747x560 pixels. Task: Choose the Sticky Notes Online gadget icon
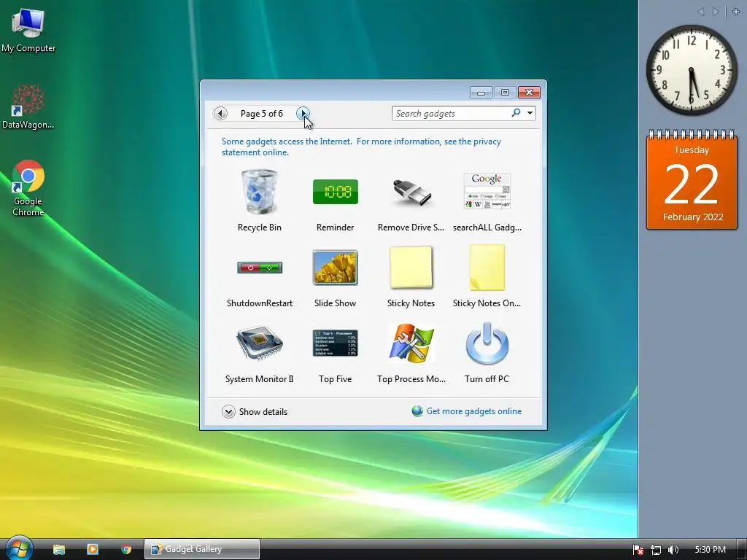point(487,267)
